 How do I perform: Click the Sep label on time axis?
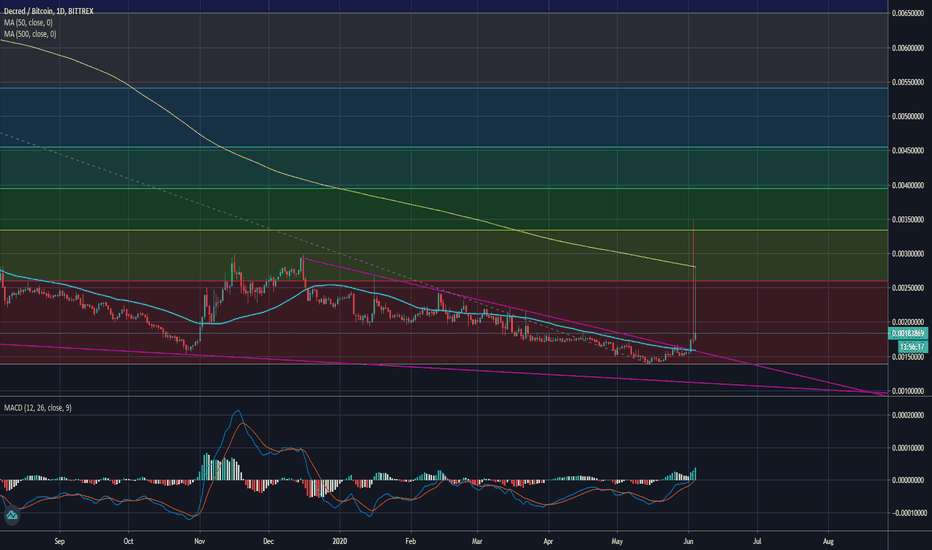click(59, 542)
